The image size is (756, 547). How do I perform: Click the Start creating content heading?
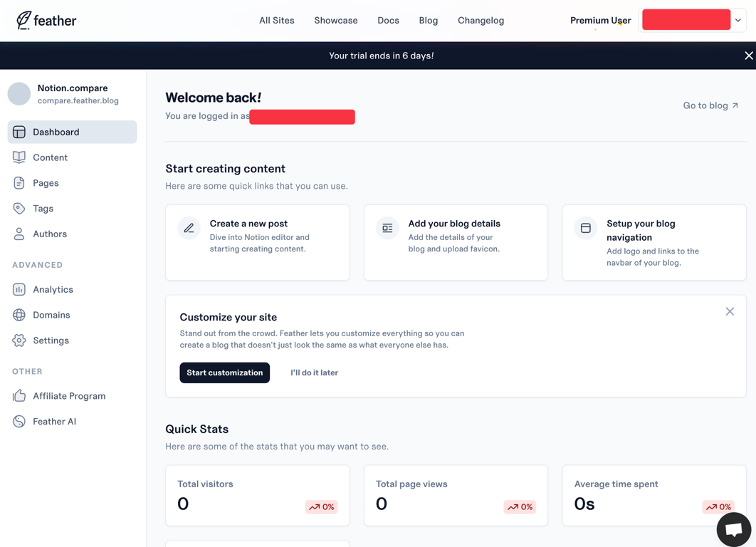pos(225,168)
